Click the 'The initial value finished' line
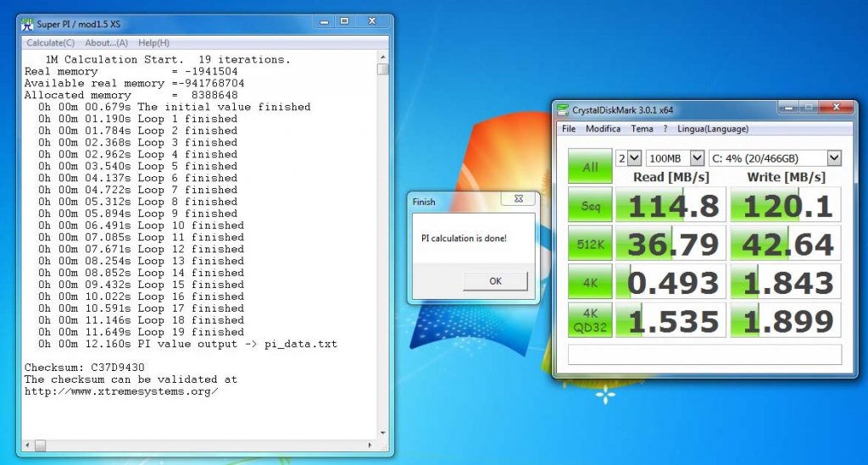Screen dimensions: 868x465 (175, 107)
